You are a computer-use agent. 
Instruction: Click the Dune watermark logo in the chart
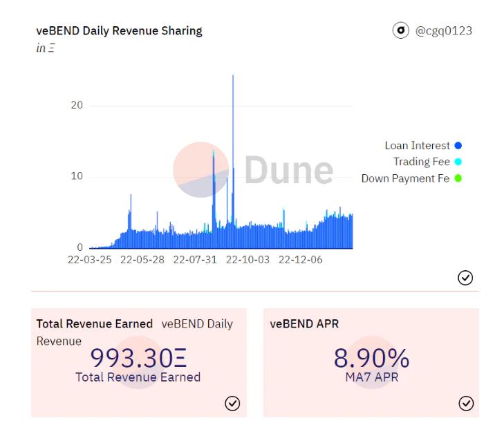(253, 170)
